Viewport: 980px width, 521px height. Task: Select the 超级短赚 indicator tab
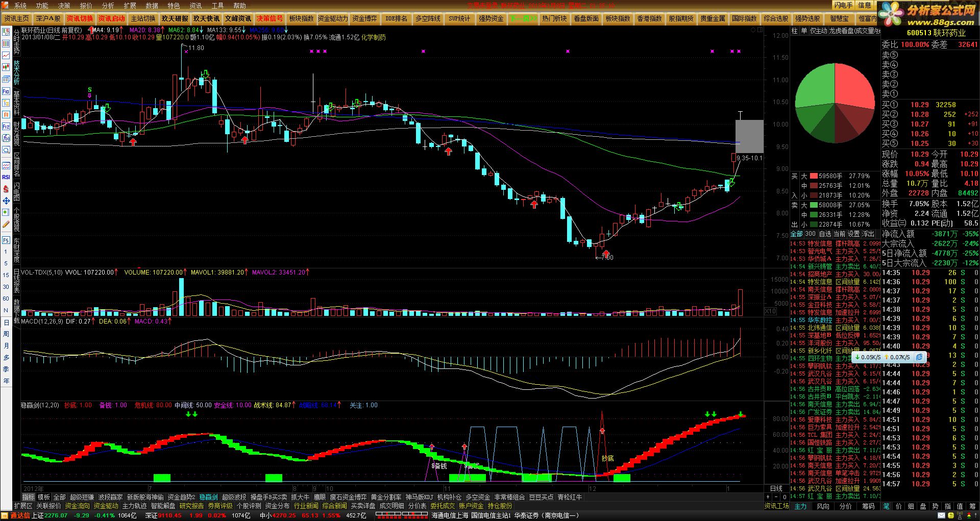[x=82, y=497]
